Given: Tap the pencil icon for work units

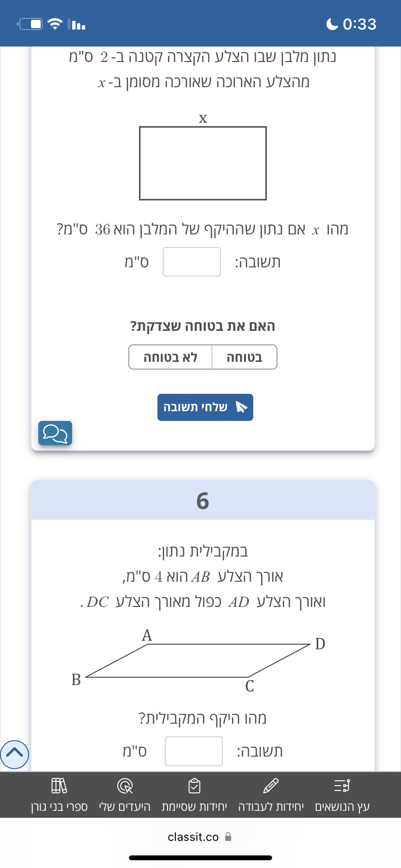Looking at the screenshot, I should pos(271,786).
